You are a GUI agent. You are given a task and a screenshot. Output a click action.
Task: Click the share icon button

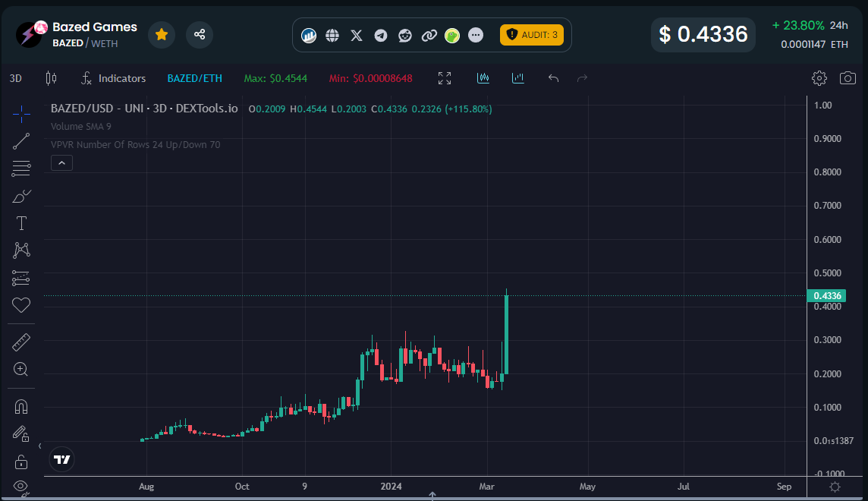tap(200, 35)
